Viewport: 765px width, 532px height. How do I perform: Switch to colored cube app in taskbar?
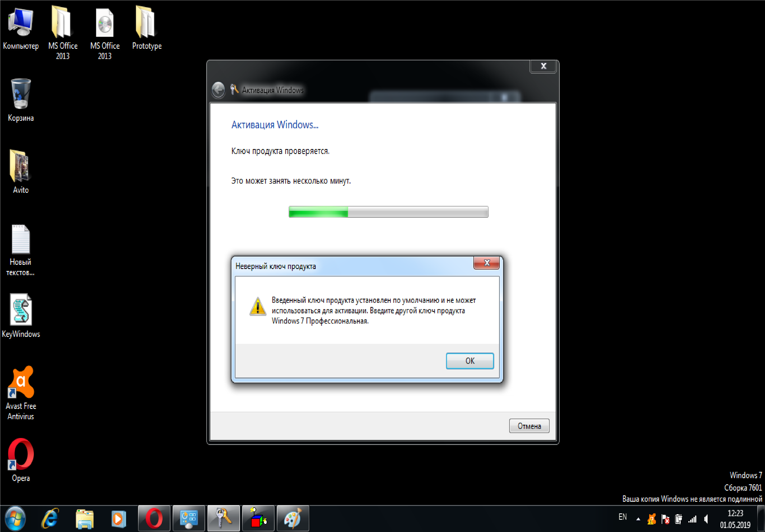258,518
